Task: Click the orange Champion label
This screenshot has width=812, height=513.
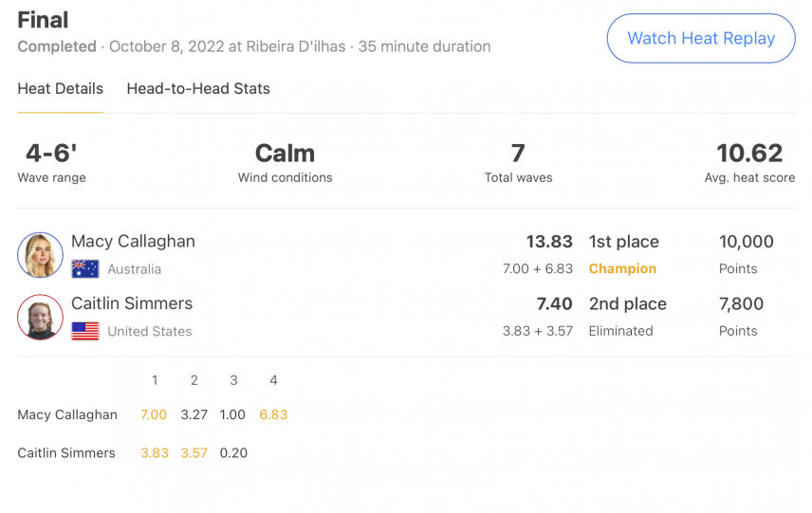Action: 622,268
